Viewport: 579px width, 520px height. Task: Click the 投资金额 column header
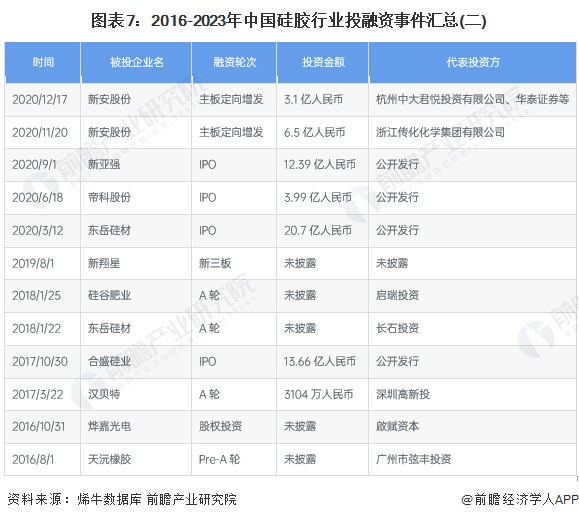(x=323, y=62)
